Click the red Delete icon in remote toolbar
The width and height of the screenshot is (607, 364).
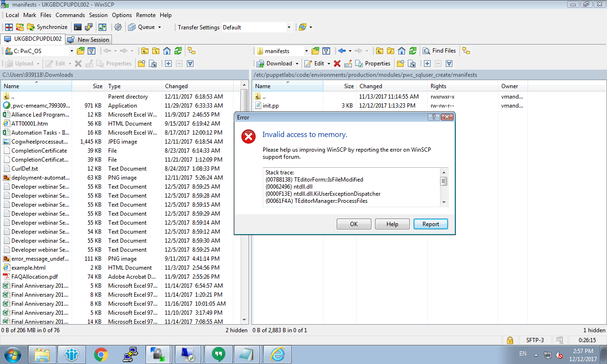pos(337,64)
